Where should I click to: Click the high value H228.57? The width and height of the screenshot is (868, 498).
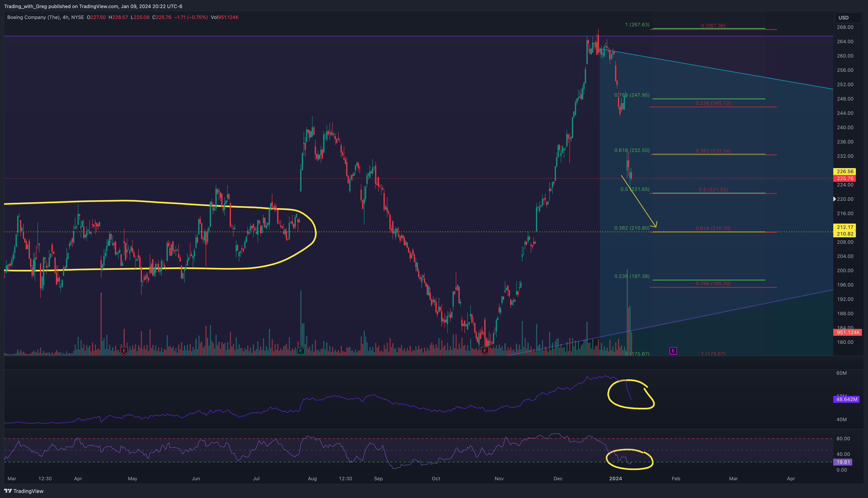[x=118, y=17]
